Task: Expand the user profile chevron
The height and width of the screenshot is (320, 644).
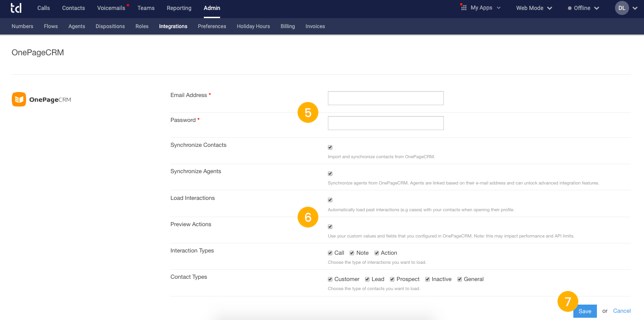Action: [635, 8]
